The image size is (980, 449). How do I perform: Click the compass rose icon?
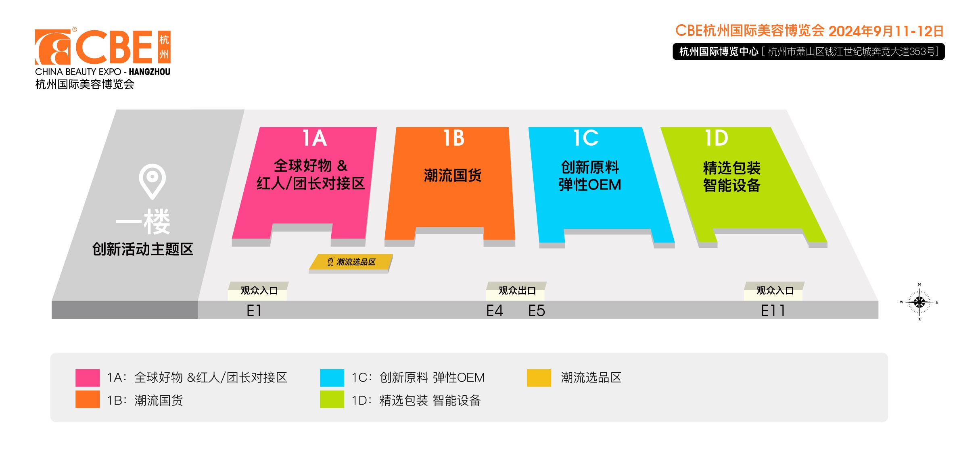919,302
